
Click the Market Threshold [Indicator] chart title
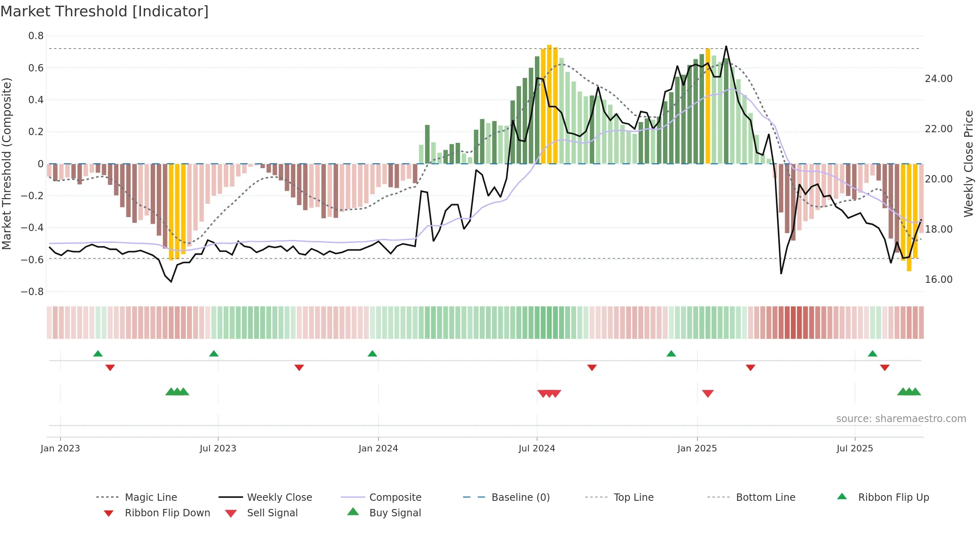(105, 11)
